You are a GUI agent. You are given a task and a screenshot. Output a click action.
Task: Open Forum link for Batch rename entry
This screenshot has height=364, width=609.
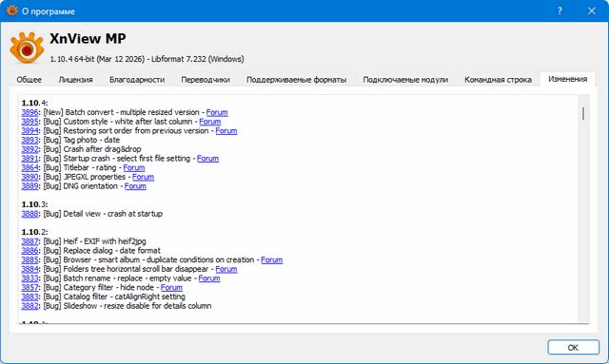click(209, 278)
